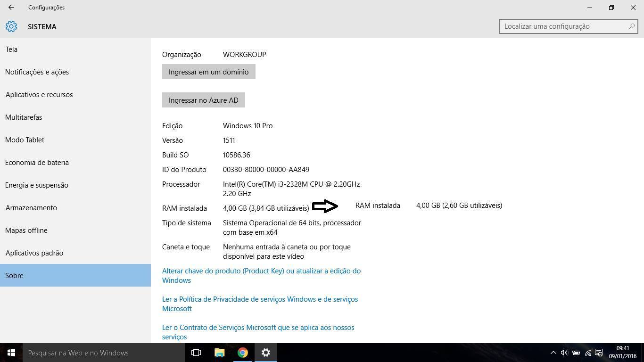Open the Windows Start menu
Screen dimensions: 644x362
coord(11,353)
